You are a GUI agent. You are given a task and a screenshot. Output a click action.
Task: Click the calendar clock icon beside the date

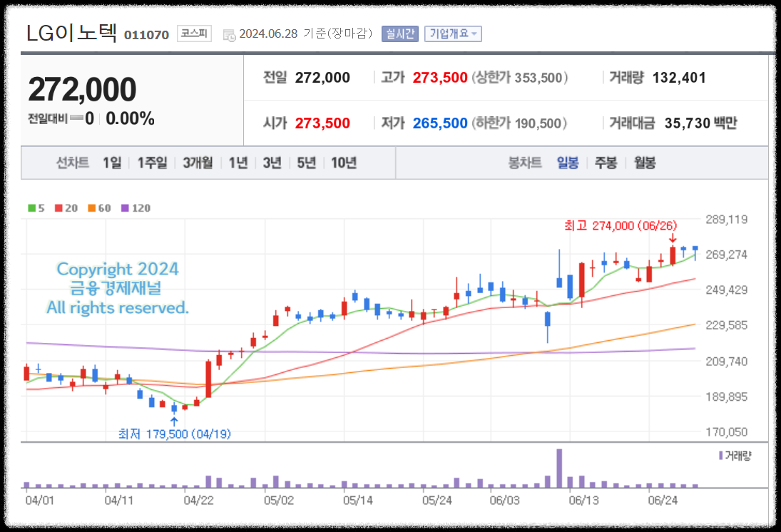point(229,36)
